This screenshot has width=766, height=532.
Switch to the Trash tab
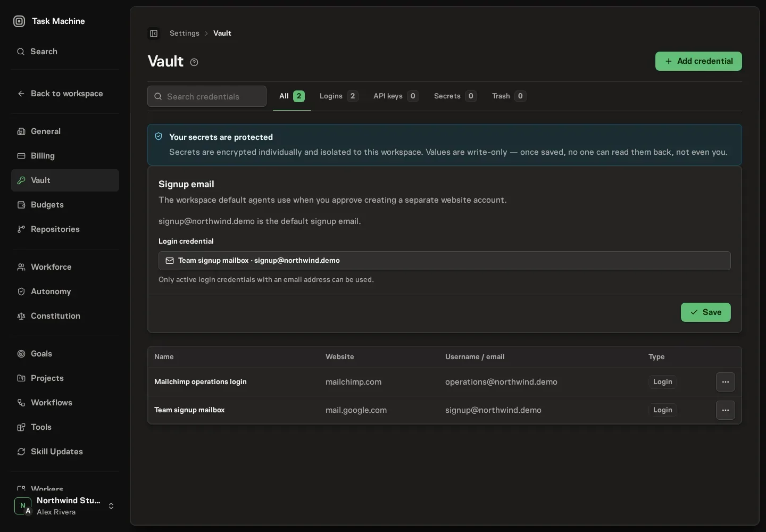click(x=509, y=96)
